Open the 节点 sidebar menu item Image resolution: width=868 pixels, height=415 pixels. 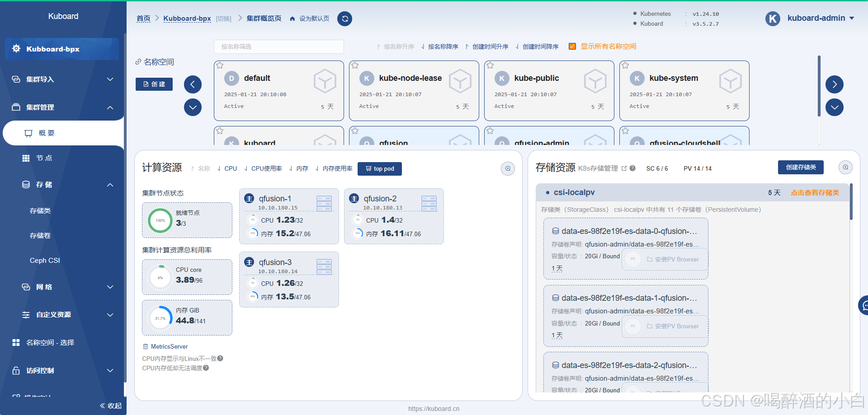click(x=44, y=158)
